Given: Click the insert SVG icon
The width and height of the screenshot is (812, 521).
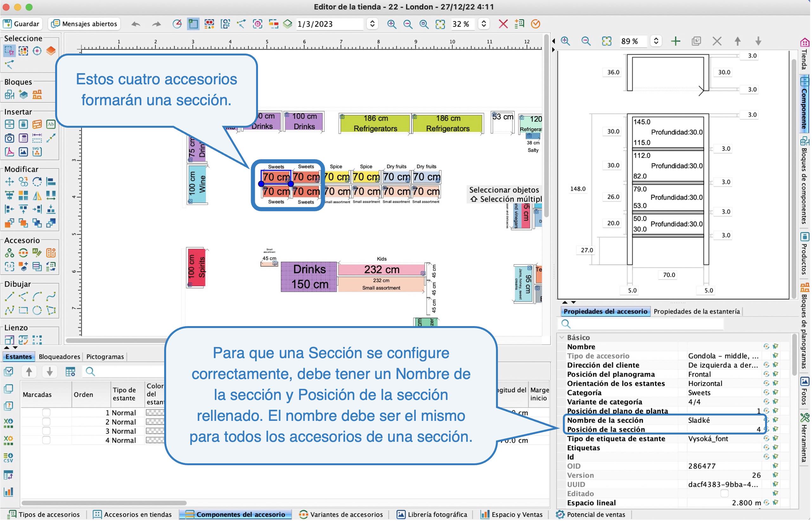Looking at the screenshot, I should click(x=37, y=152).
